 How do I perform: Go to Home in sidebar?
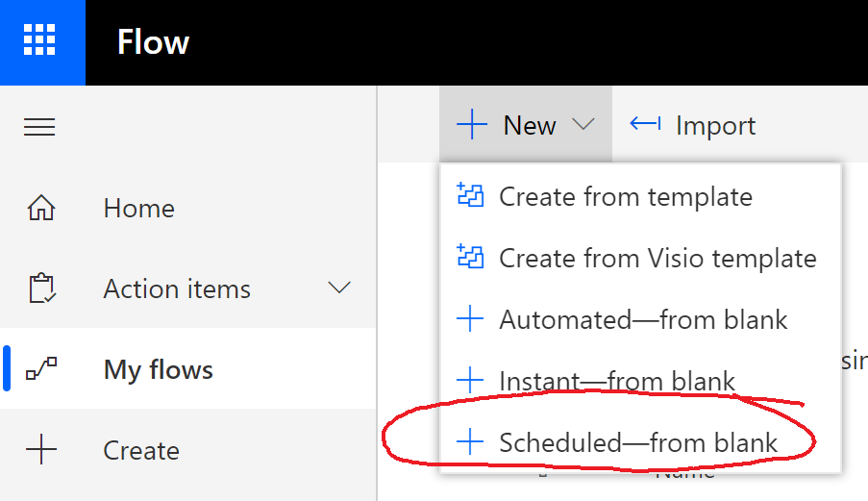point(139,209)
